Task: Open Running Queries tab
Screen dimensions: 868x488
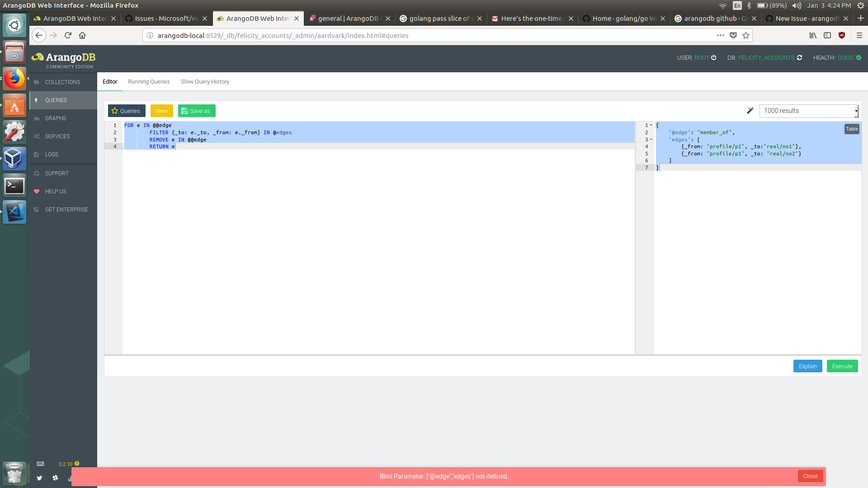Action: (x=149, y=82)
